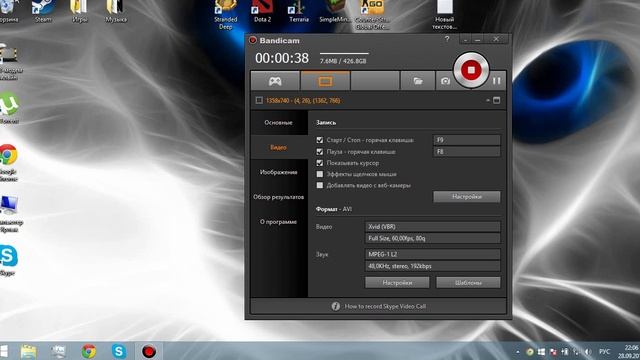Click the 00:00:38 recording timer

click(282, 58)
